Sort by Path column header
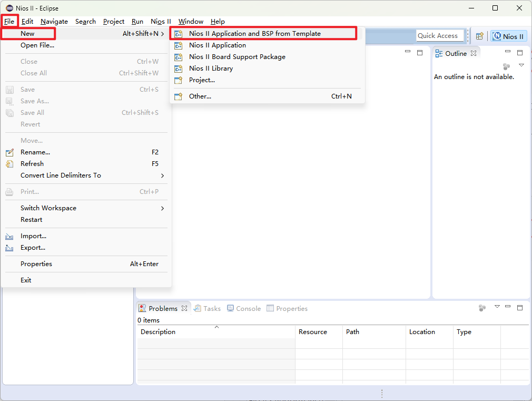 [x=374, y=332]
